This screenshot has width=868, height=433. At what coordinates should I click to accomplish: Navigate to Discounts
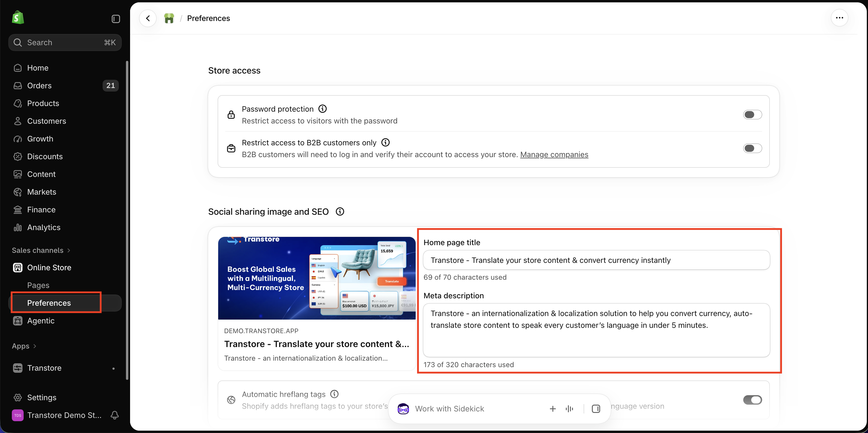coord(65,157)
